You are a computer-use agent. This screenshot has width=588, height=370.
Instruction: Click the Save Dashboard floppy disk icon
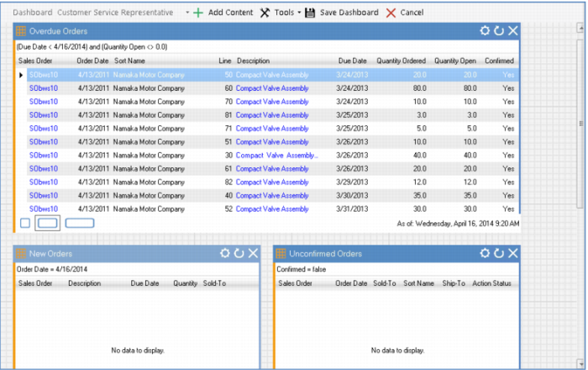pos(310,13)
